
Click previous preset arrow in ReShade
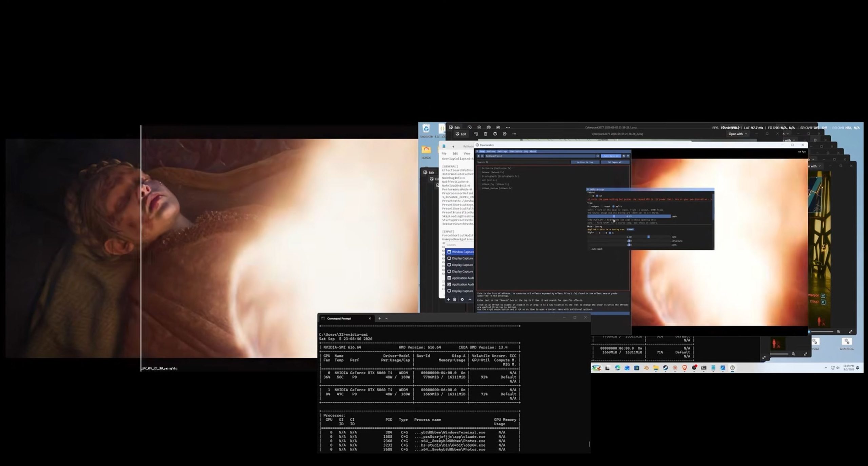point(478,156)
